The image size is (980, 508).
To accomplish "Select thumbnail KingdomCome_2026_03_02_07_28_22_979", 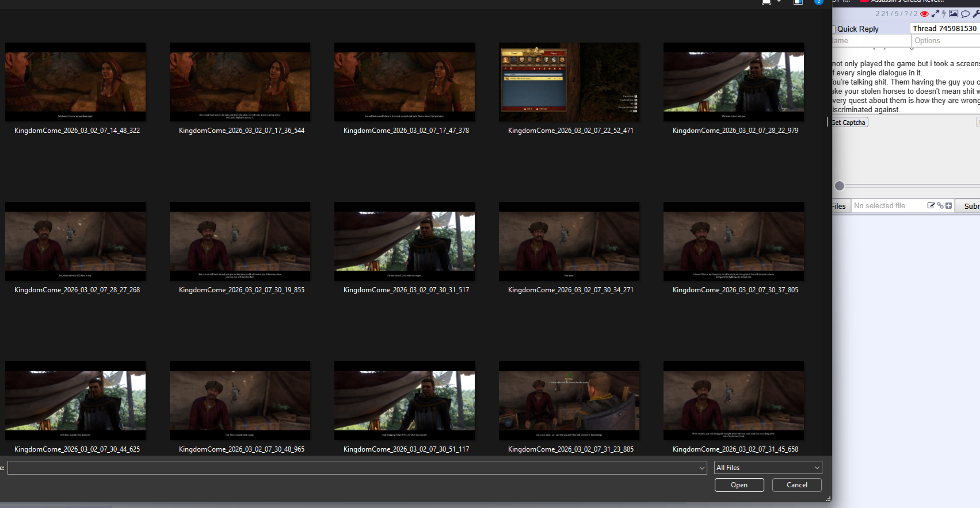I will click(734, 82).
